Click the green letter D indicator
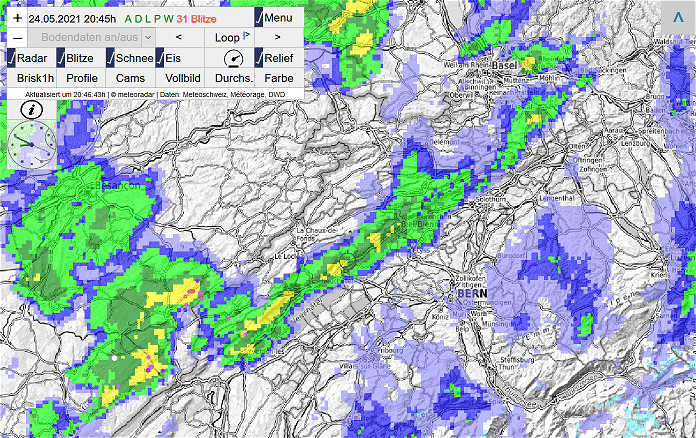This screenshot has height=438, width=696. (138, 19)
